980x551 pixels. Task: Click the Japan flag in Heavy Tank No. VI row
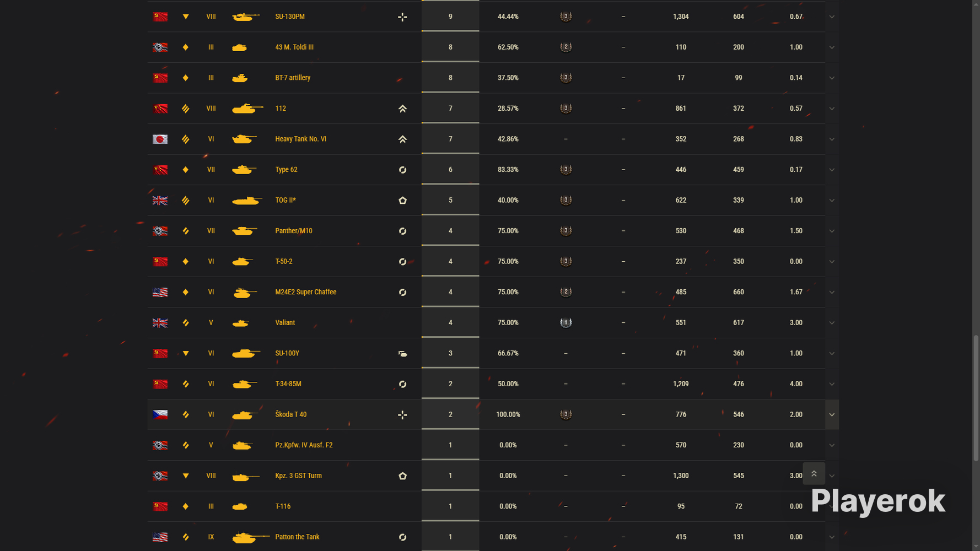point(160,139)
